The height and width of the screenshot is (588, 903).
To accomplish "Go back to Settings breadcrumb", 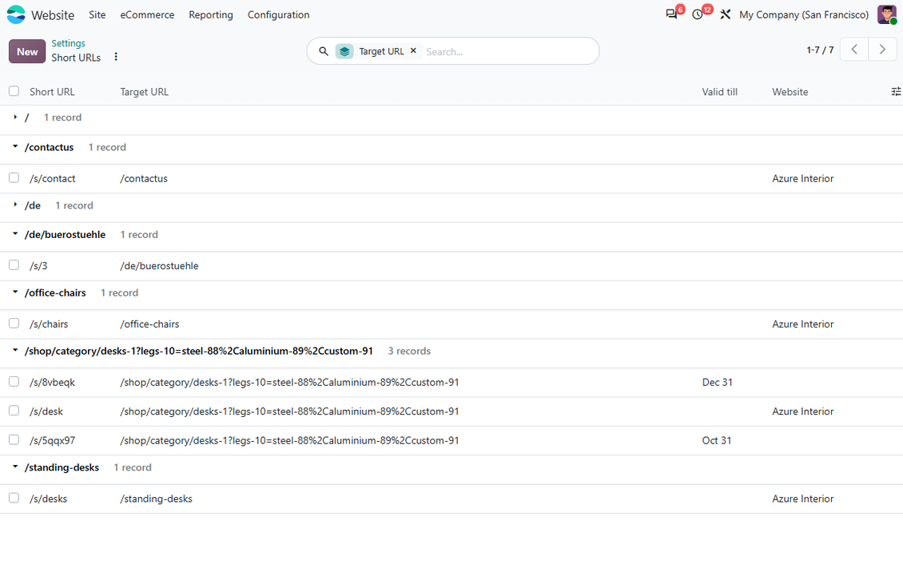I will (68, 43).
